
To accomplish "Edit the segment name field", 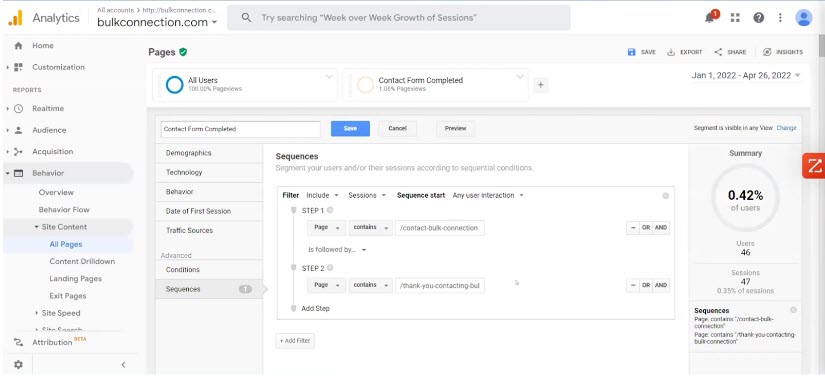I will [240, 129].
